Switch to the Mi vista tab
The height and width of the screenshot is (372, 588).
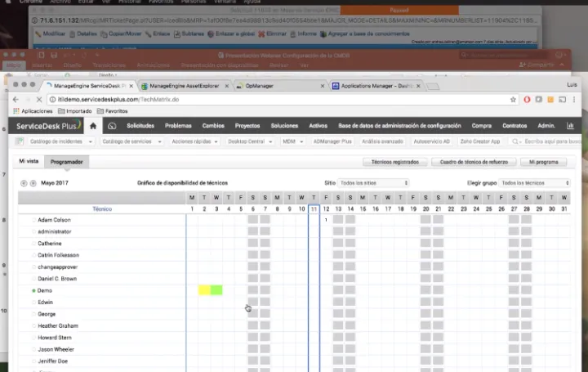click(x=29, y=162)
